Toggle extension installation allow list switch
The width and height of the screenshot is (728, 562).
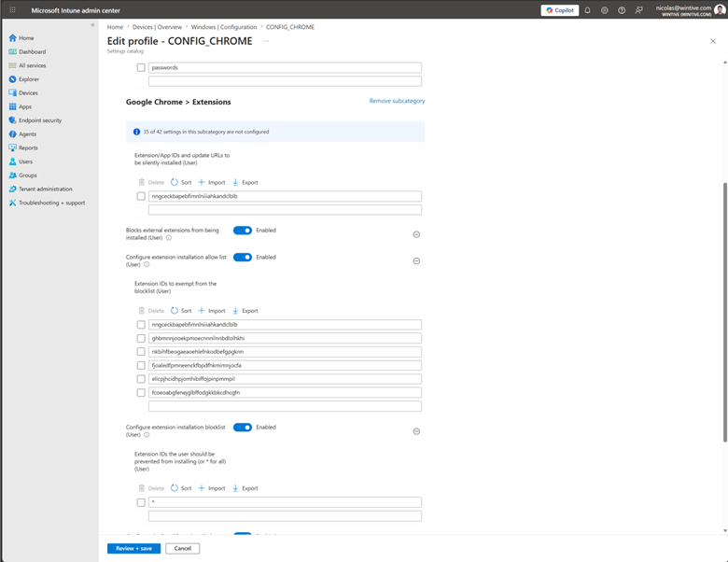(243, 258)
